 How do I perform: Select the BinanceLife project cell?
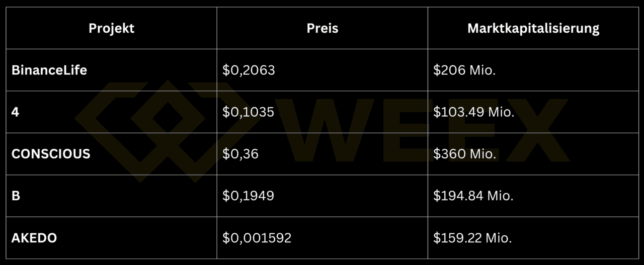click(x=49, y=70)
